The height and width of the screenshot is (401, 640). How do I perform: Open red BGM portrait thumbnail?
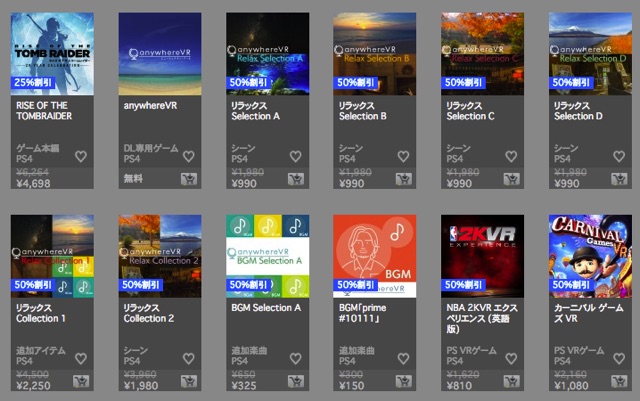pyautogui.click(x=375, y=256)
